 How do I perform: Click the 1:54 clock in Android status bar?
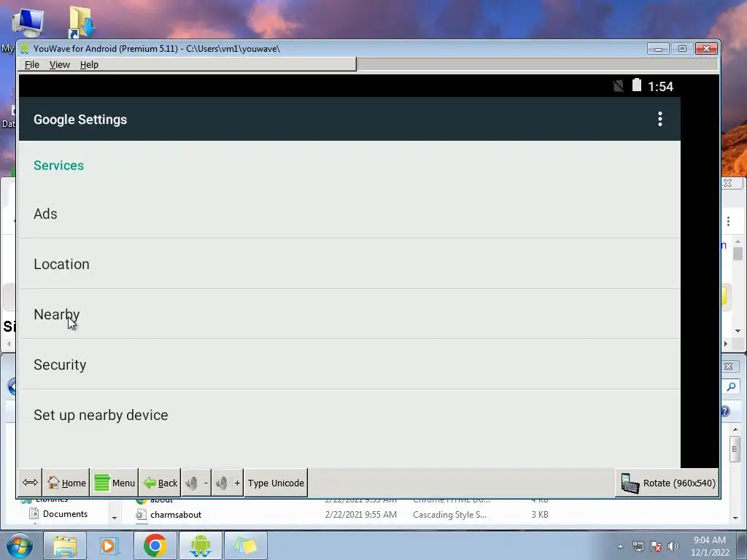click(660, 86)
